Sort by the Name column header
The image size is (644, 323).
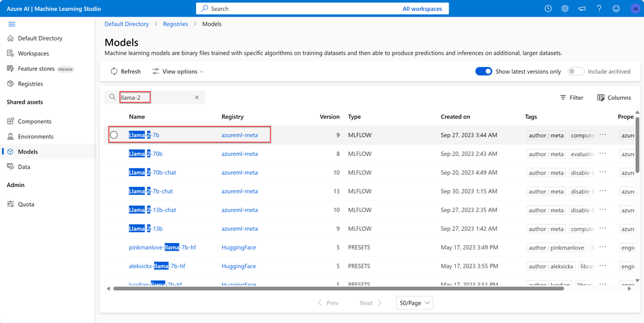(x=137, y=117)
